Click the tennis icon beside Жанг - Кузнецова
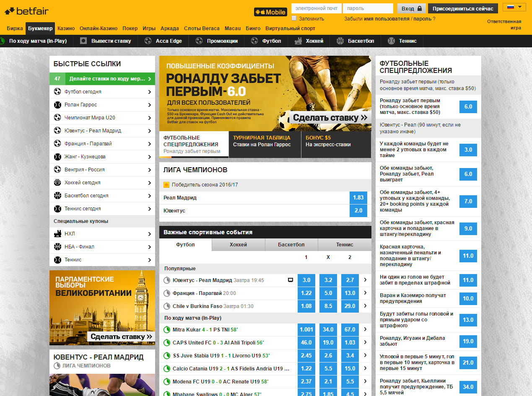This screenshot has width=532, height=396. click(x=57, y=157)
